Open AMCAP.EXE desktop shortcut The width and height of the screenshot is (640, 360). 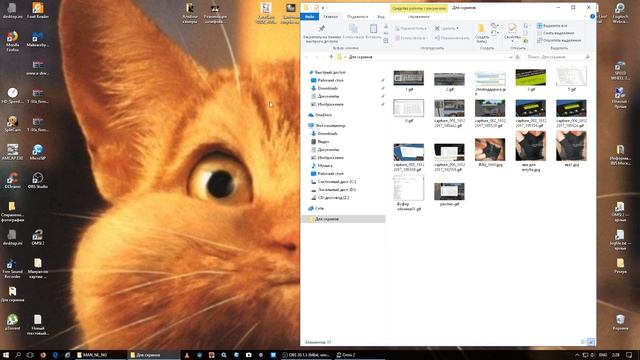point(13,152)
